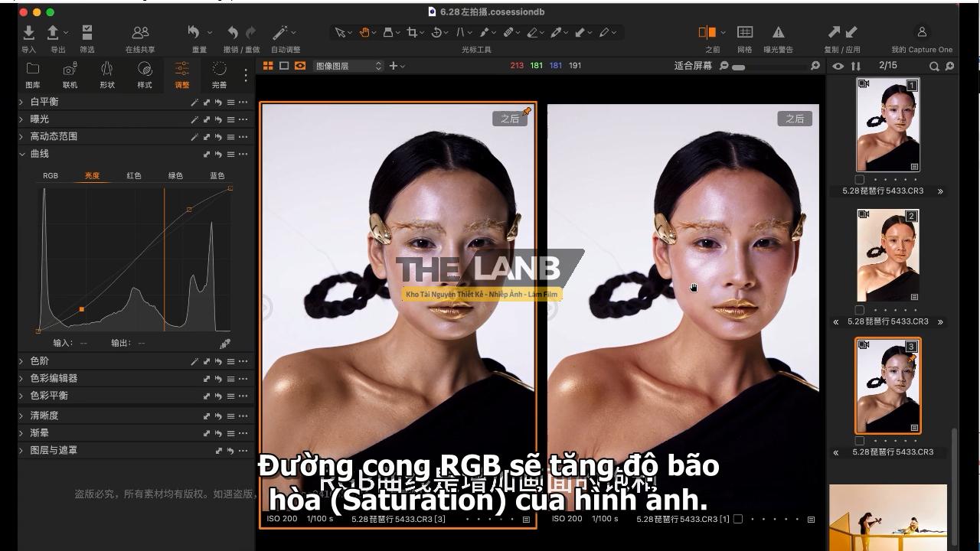This screenshot has width=980, height=551.
Task: Tick the checkbox under thumbnail 1
Action: [860, 180]
